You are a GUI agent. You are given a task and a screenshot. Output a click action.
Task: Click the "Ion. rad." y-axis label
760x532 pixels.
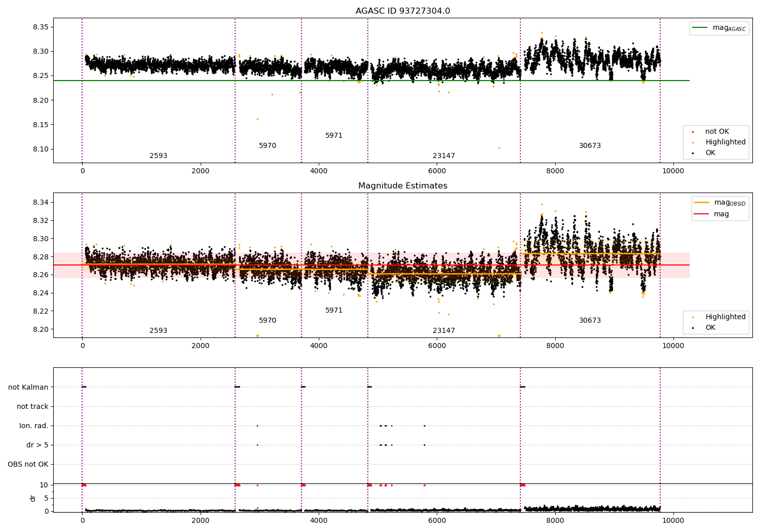[34, 426]
